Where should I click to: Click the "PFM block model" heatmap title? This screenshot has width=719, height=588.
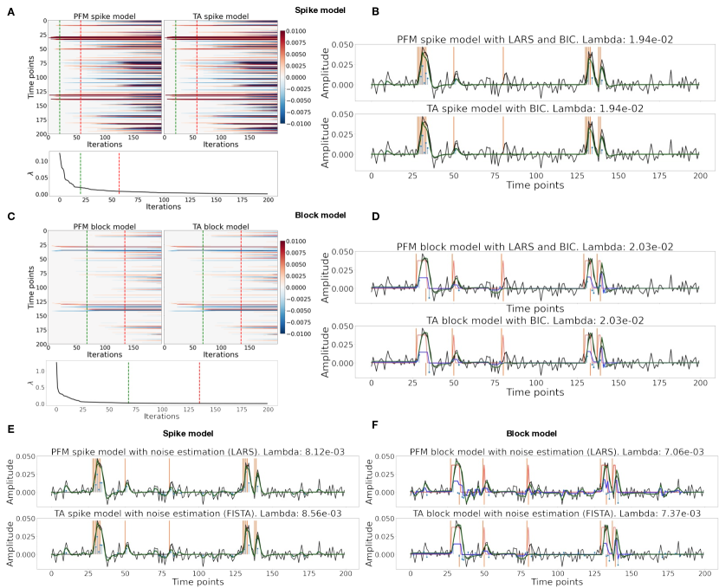click(x=105, y=227)
